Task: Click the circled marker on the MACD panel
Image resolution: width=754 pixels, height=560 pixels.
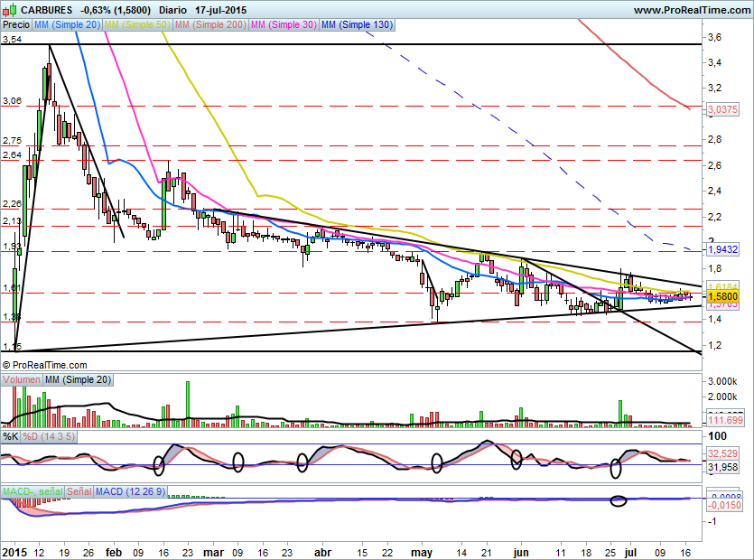Action: coord(619,500)
